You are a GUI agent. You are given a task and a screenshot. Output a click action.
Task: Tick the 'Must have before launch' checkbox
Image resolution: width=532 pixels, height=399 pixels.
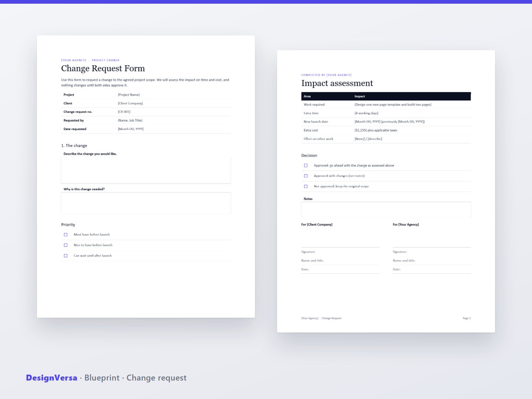pyautogui.click(x=66, y=235)
